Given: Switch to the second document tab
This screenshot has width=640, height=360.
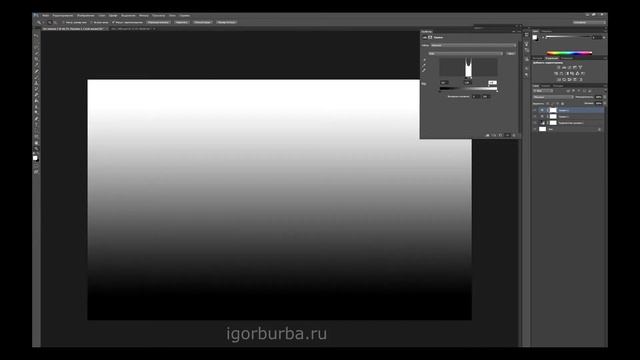Looking at the screenshot, I should coord(133,29).
